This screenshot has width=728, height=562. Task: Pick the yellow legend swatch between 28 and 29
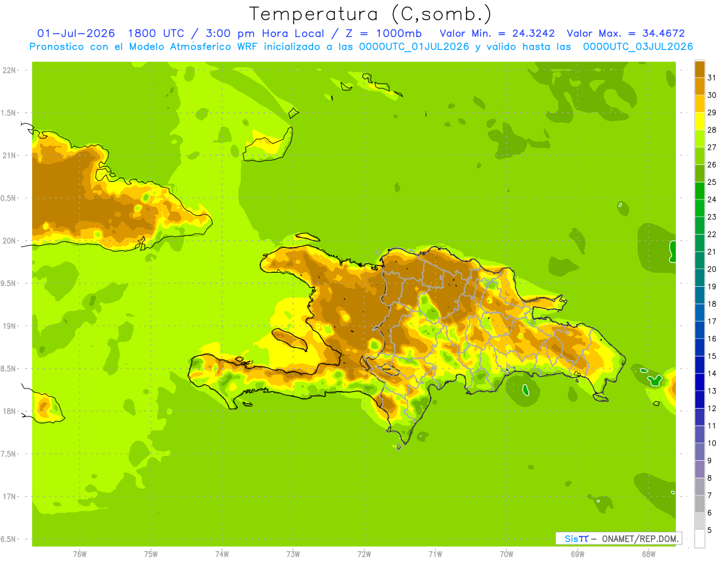(699, 122)
